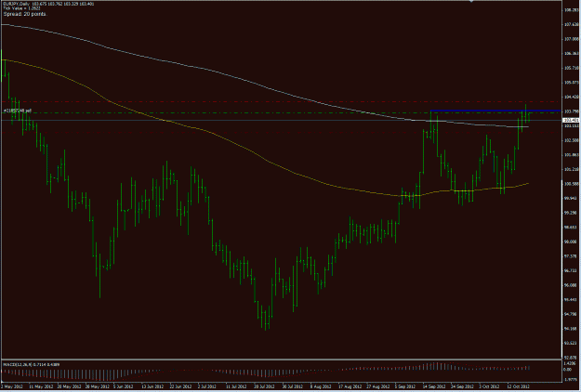Click the 'Spread: 20 points' label
This screenshot has width=581, height=392.
25,14
